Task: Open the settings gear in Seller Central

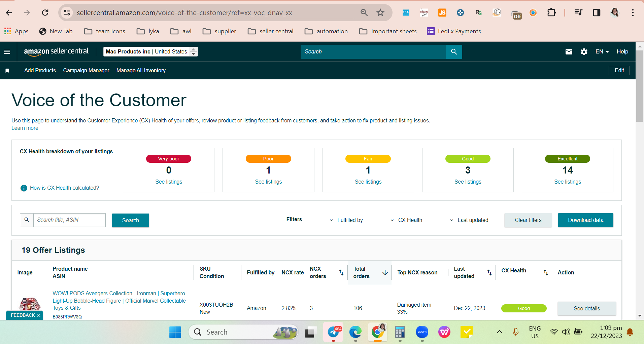Action: click(584, 52)
